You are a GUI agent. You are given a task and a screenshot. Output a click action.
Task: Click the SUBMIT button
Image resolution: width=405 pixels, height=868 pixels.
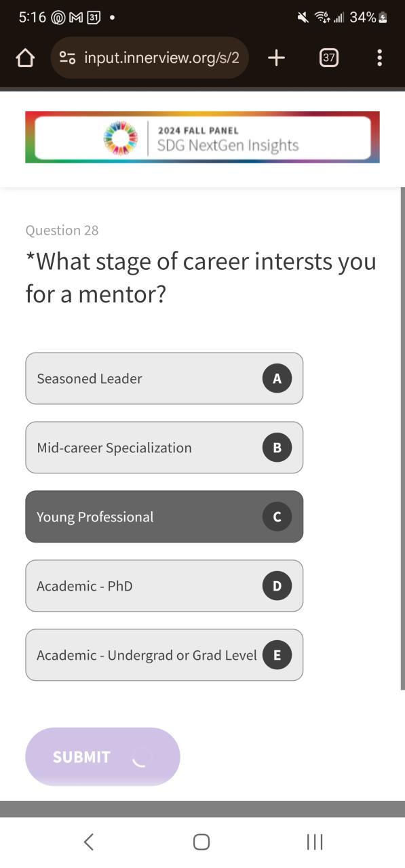[102, 757]
